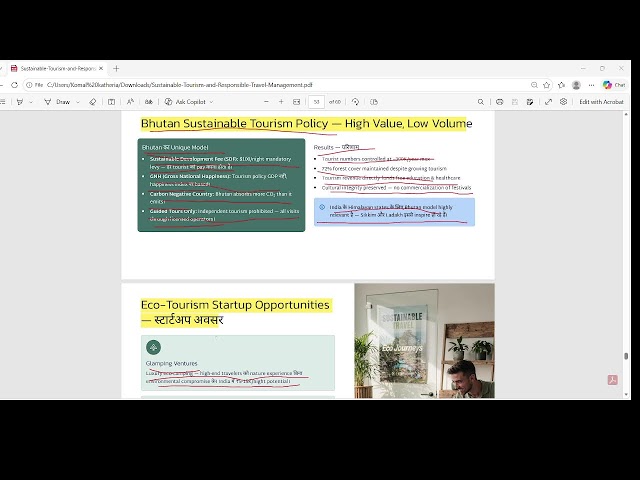Open PDF settings gear
The image size is (640, 480).
[x=563, y=102]
